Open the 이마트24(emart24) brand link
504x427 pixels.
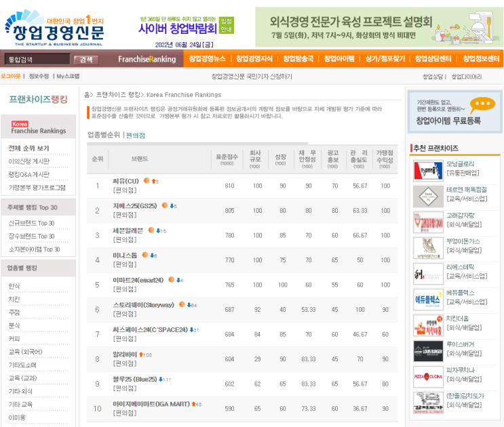pos(138,280)
